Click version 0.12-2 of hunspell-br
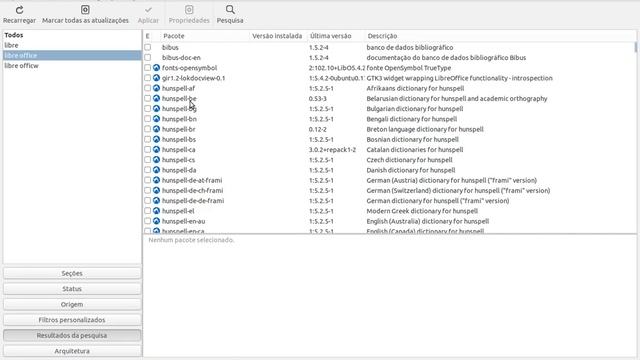Screen dimensions: 640x360 click(318, 129)
